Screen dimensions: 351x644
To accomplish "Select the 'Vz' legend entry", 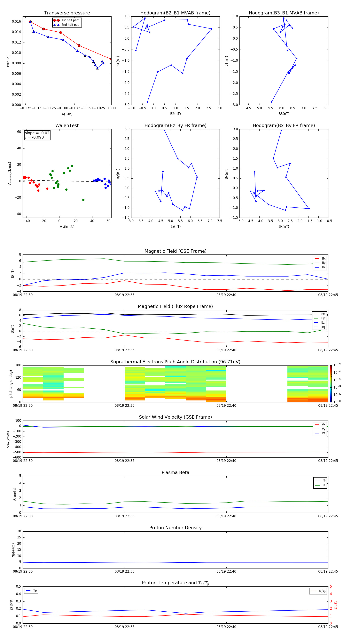I will [320, 433].
